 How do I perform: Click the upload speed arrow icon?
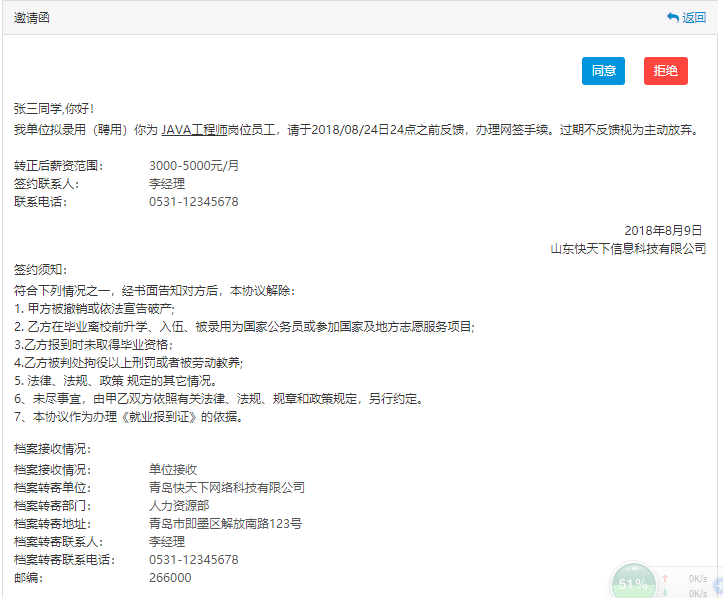[664, 579]
